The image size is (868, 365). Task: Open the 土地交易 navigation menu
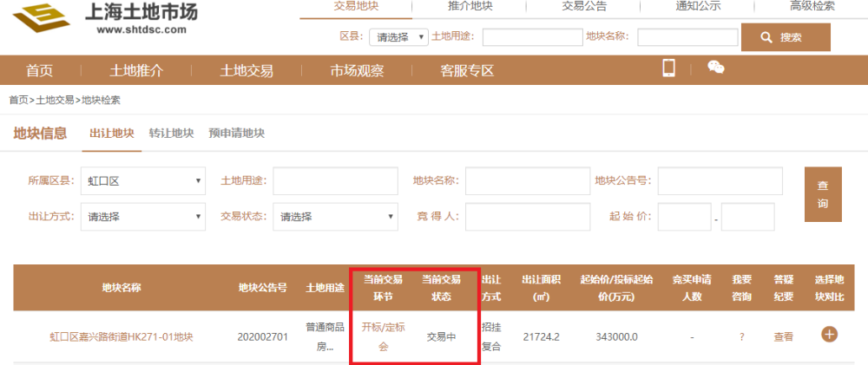247,71
